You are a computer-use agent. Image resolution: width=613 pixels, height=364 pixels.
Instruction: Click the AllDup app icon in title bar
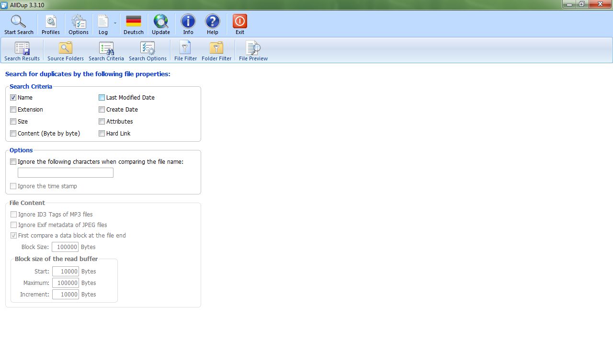pyautogui.click(x=4, y=5)
